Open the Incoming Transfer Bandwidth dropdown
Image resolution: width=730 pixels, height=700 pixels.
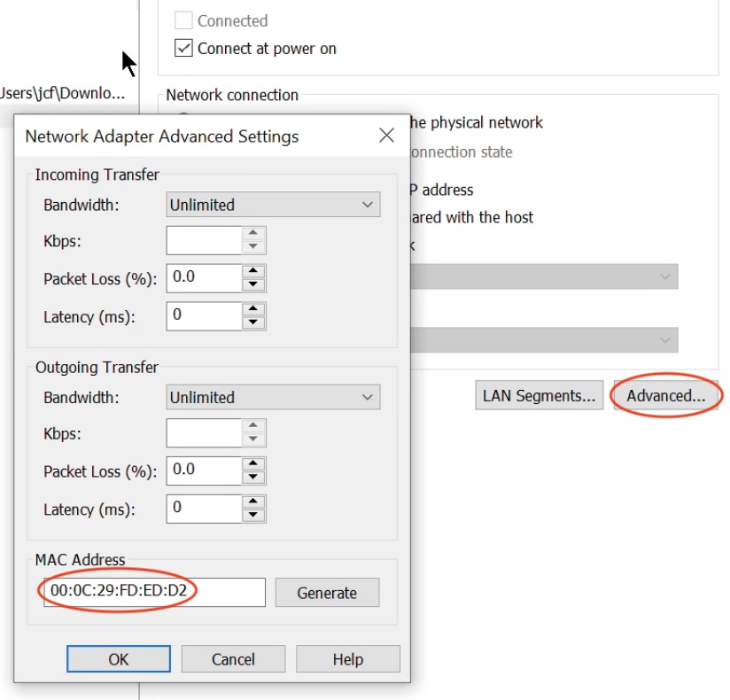point(273,205)
